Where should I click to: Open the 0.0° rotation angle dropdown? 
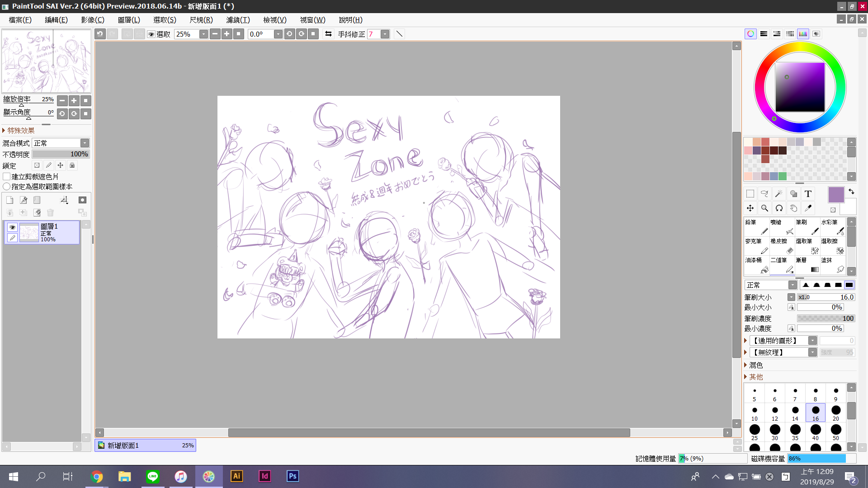point(278,34)
